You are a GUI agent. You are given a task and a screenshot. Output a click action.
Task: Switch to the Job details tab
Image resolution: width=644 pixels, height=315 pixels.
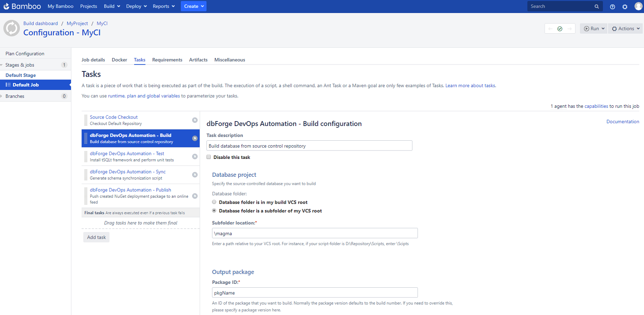coord(93,60)
